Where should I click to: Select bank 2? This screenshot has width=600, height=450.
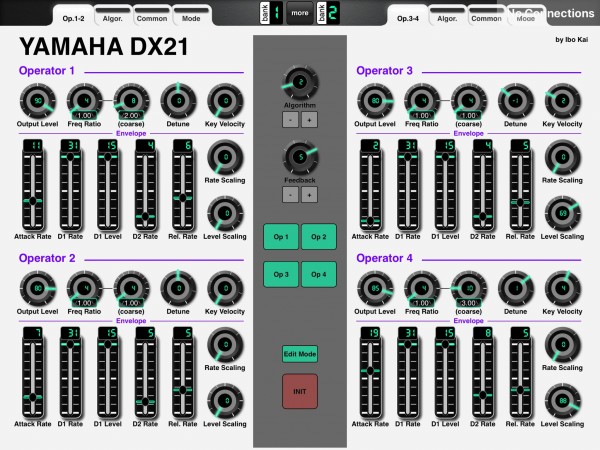click(328, 13)
